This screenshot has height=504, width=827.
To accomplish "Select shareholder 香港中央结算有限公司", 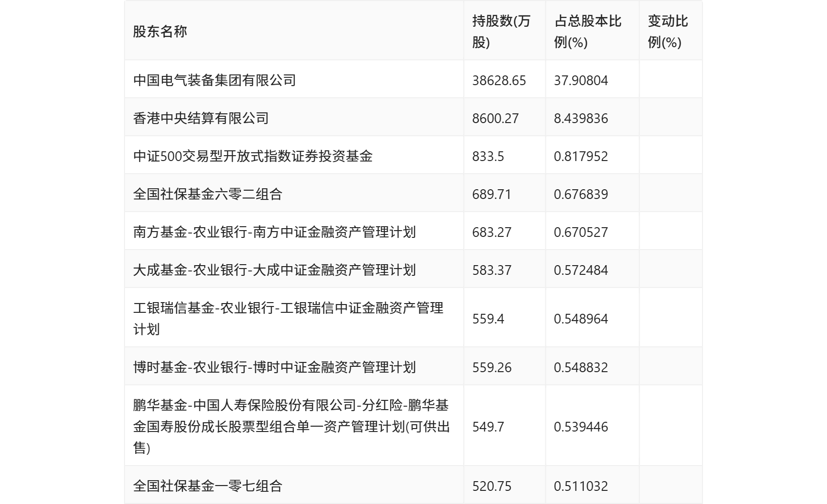I will (201, 118).
